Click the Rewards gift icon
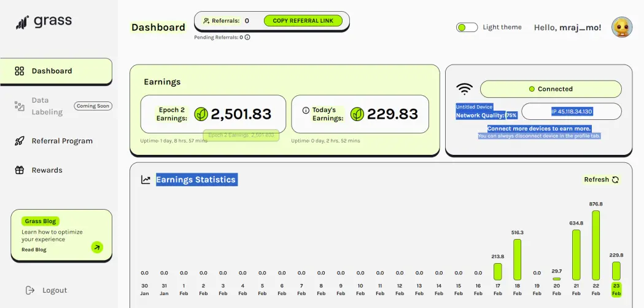The width and height of the screenshot is (644, 308). pos(19,170)
